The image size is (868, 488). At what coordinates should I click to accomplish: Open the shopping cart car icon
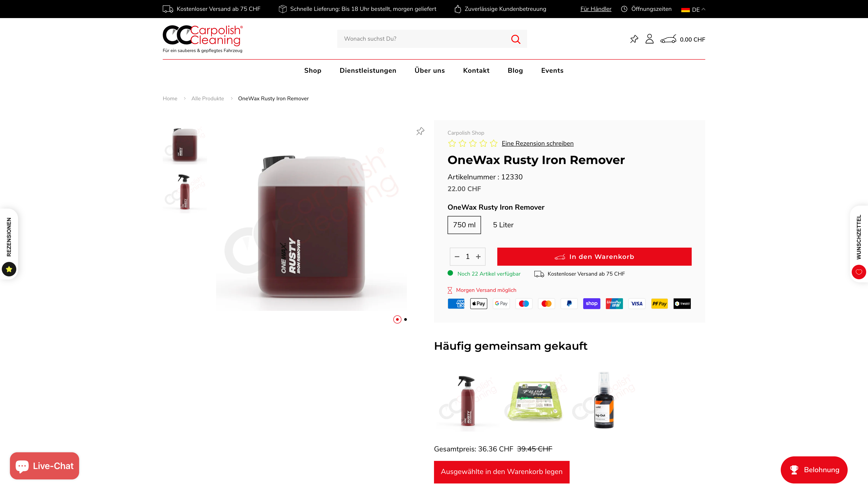[668, 39]
